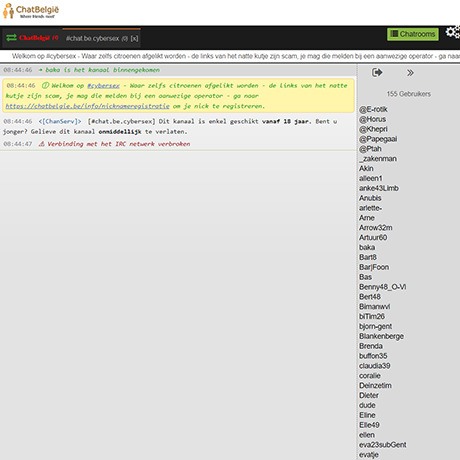
Task: Click the info icon in the topic message
Action: [x=45, y=85]
